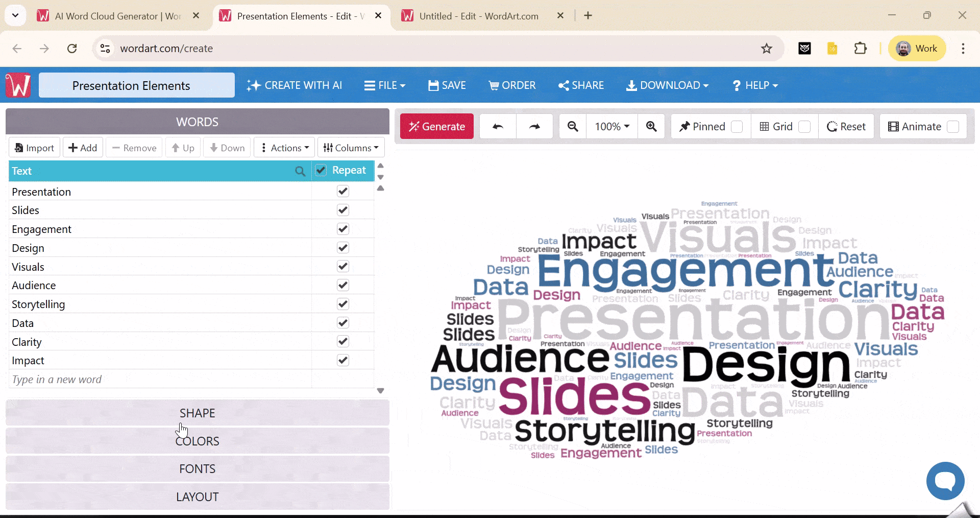The width and height of the screenshot is (980, 518).
Task: Reset the word cloud canvas
Action: point(845,126)
